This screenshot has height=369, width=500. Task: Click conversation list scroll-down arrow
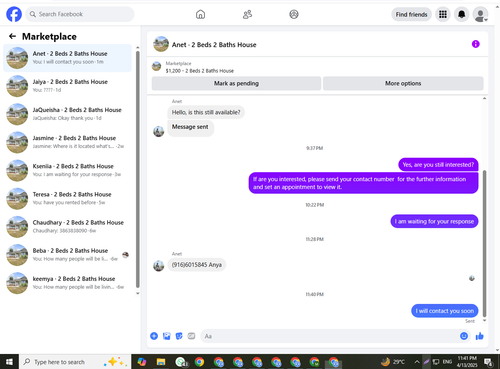point(138,293)
